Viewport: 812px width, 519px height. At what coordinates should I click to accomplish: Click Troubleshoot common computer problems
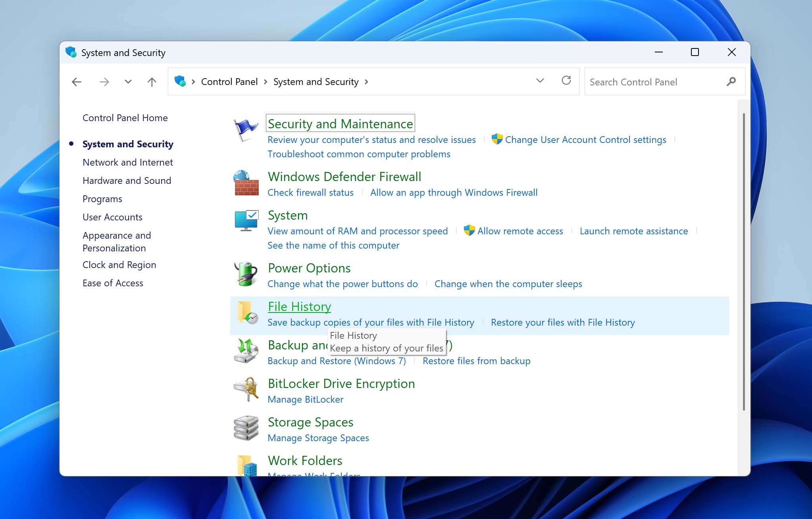tap(359, 154)
